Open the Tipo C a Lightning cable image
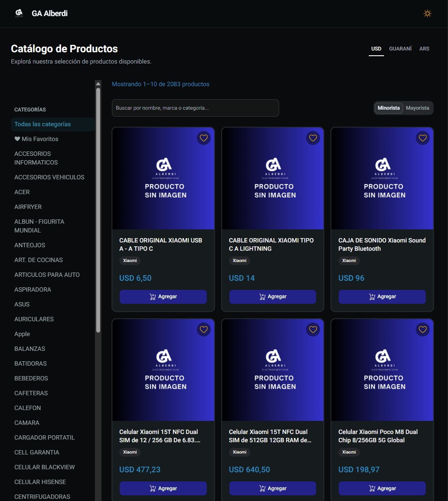The width and height of the screenshot is (448, 501). pos(273,178)
